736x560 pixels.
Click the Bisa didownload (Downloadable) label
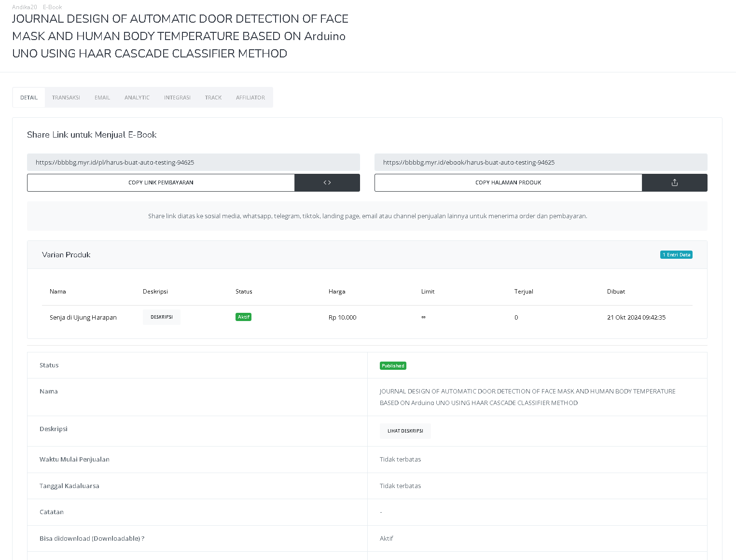pos(92,538)
